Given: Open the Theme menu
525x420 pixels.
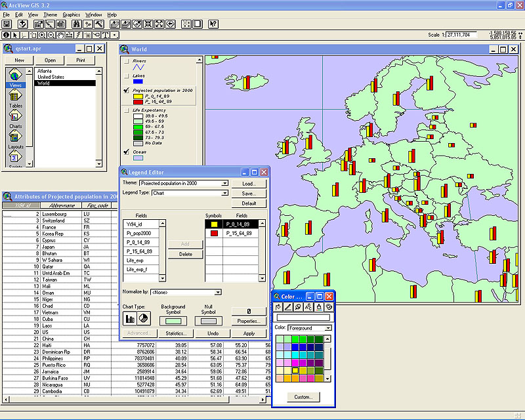Looking at the screenshot, I should click(x=51, y=14).
